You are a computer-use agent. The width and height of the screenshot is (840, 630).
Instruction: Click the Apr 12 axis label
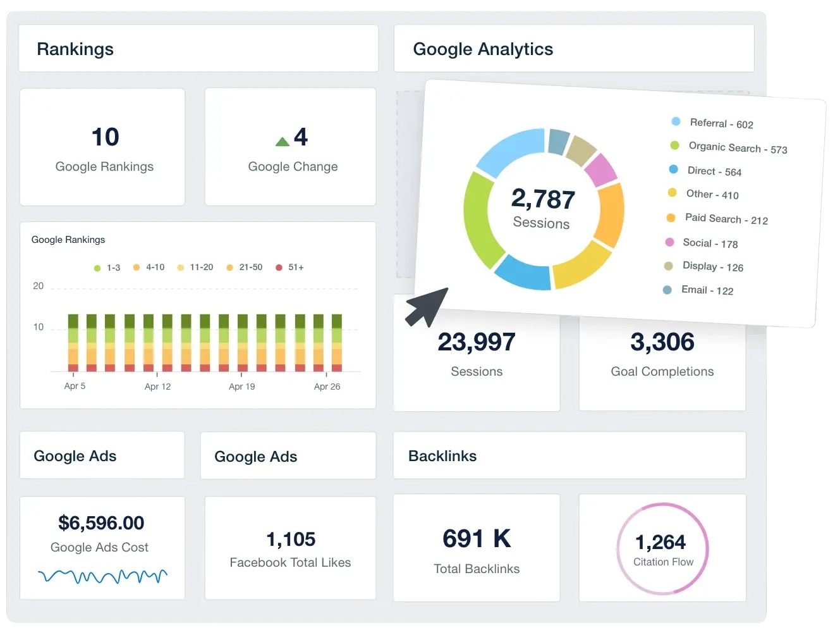tap(157, 386)
